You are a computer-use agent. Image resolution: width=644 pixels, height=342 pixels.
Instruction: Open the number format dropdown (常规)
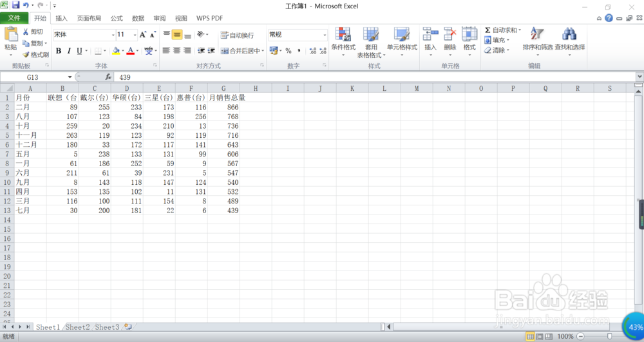pyautogui.click(x=325, y=35)
